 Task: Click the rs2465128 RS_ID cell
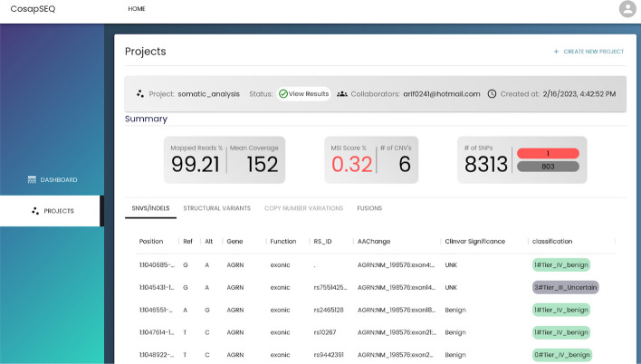coord(329,310)
